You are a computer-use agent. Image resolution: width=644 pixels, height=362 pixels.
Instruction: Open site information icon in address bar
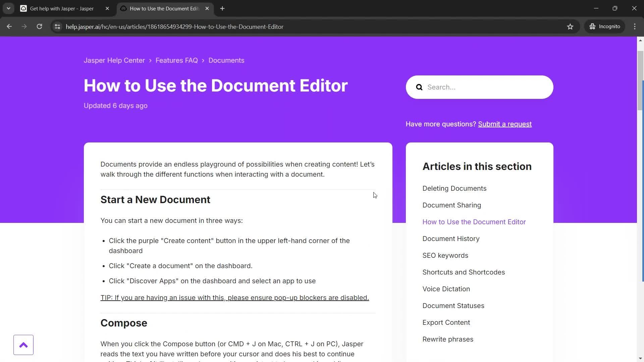(x=57, y=26)
